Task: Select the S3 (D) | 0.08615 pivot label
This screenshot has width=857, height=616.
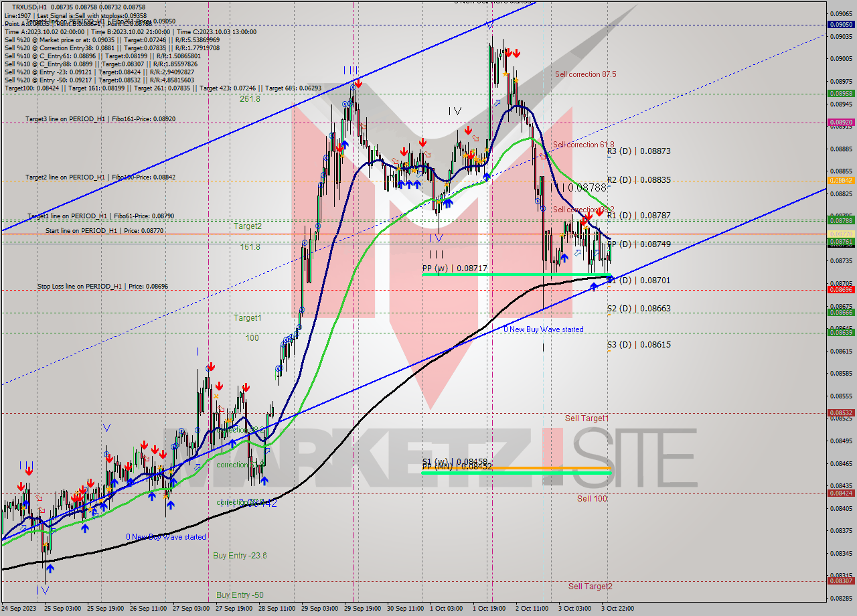Action: pyautogui.click(x=639, y=345)
